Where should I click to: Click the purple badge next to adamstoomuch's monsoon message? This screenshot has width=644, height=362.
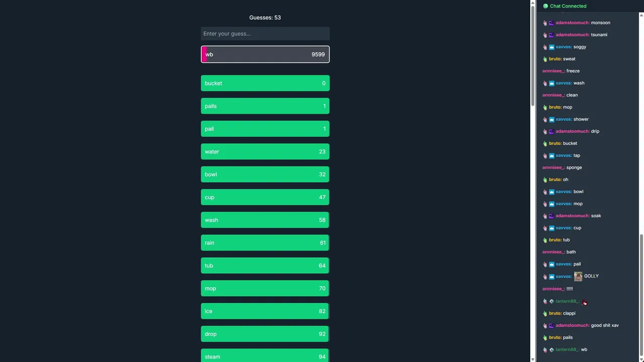[551, 23]
